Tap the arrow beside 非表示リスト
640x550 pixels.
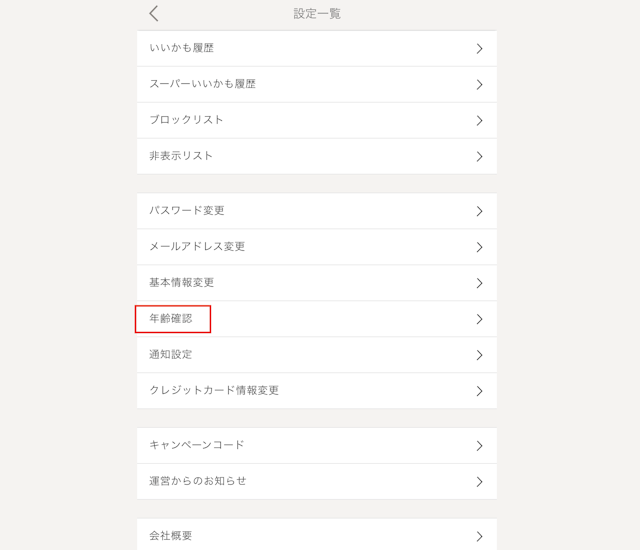480,157
